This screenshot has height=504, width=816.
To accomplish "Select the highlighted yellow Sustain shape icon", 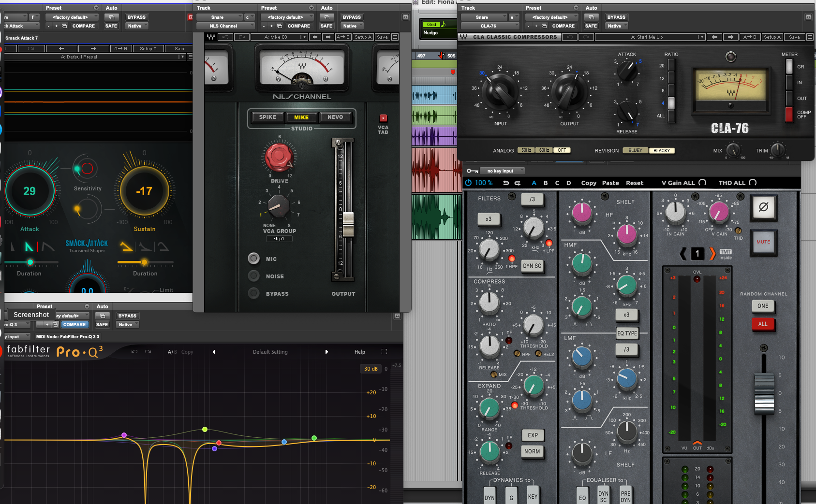I will tap(127, 246).
